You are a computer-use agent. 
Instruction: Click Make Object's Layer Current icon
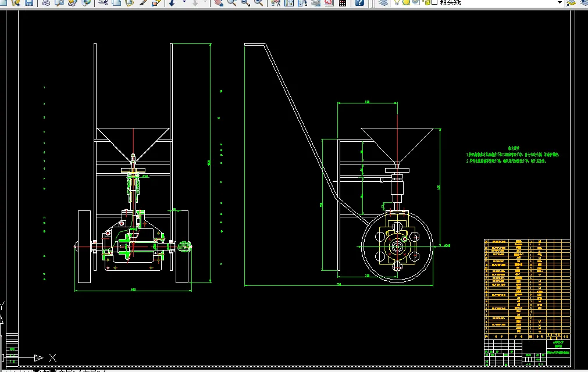click(x=571, y=2)
